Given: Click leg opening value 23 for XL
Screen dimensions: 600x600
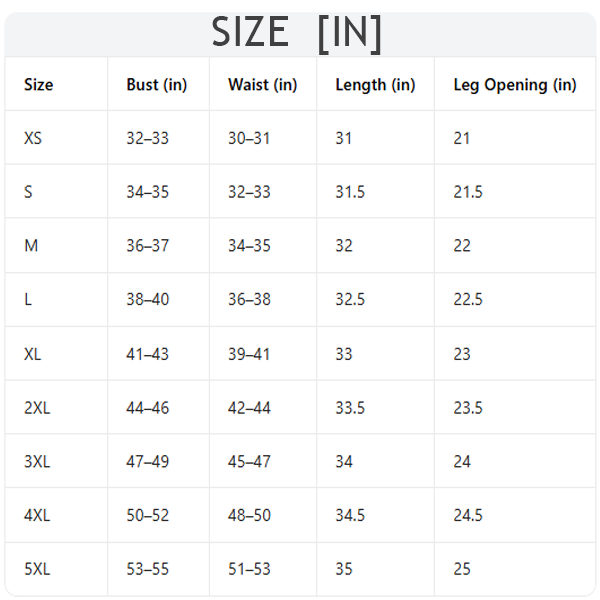Looking at the screenshot, I should [462, 354].
